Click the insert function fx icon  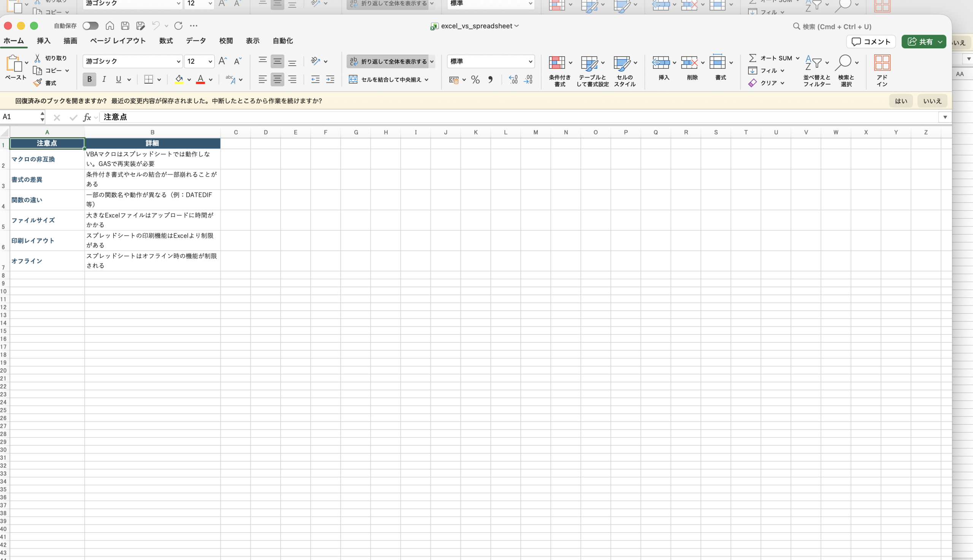tap(87, 117)
